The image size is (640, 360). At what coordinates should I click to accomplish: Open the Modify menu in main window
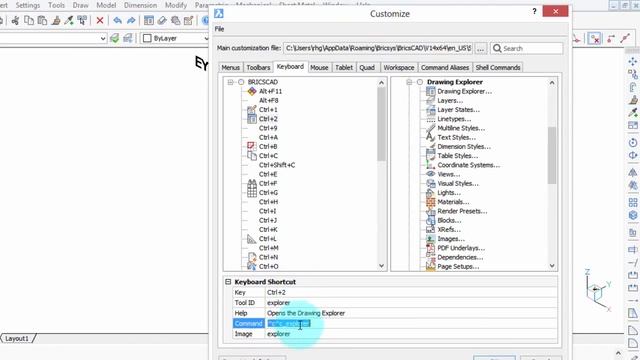176,5
